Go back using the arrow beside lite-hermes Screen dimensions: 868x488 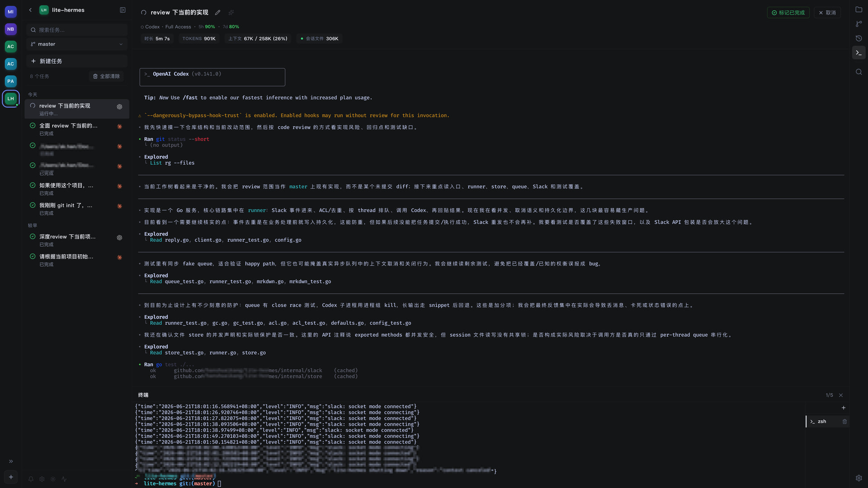(x=30, y=10)
